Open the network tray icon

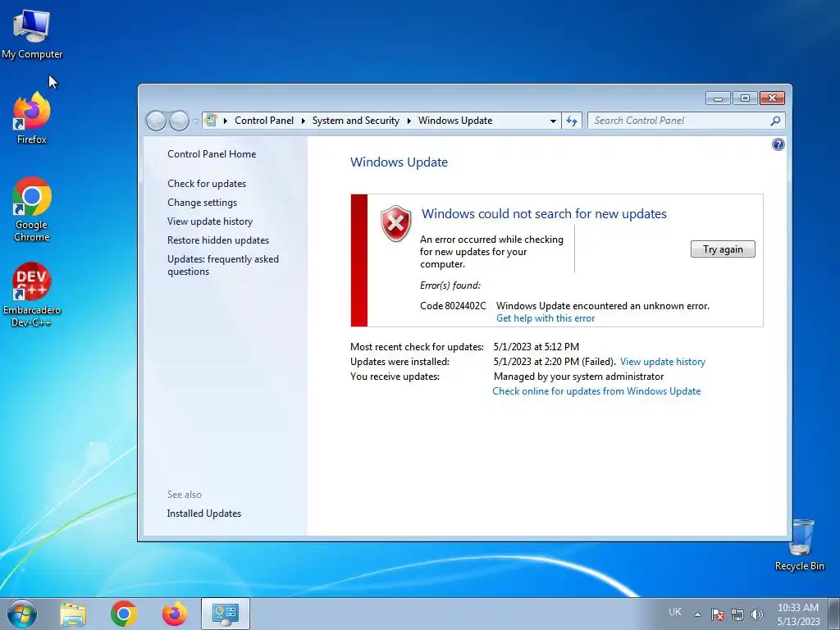(x=737, y=614)
